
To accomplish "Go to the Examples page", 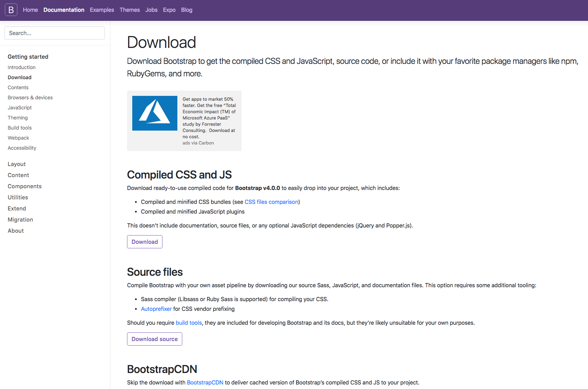I will [x=102, y=10].
